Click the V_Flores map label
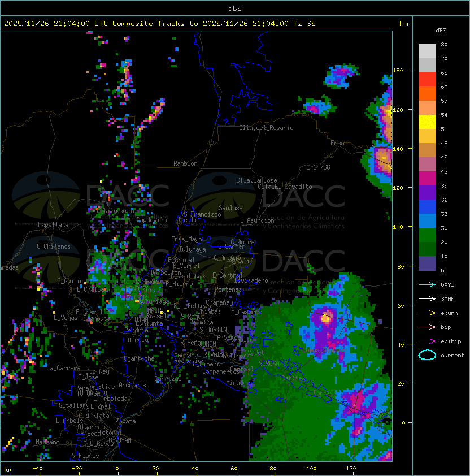The image size is (470, 476). 85,456
